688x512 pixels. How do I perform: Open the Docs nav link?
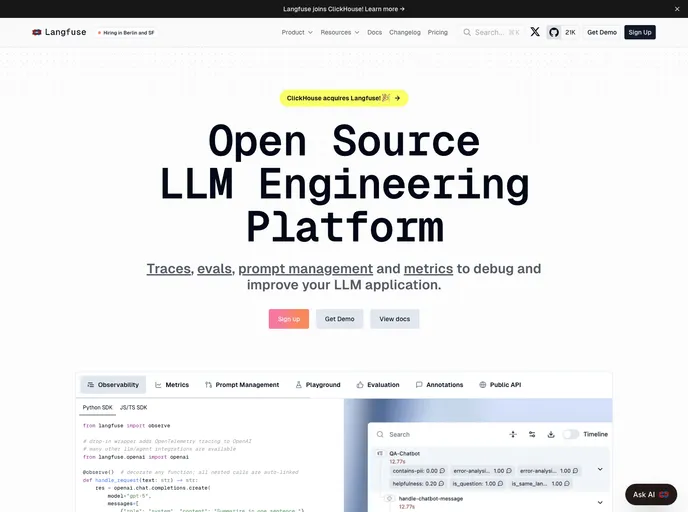(374, 32)
